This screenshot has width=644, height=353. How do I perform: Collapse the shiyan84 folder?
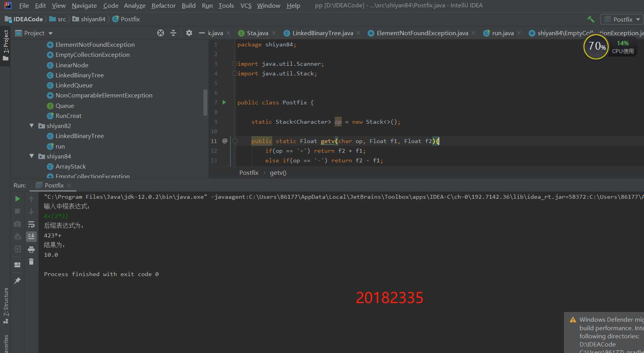pyautogui.click(x=32, y=156)
